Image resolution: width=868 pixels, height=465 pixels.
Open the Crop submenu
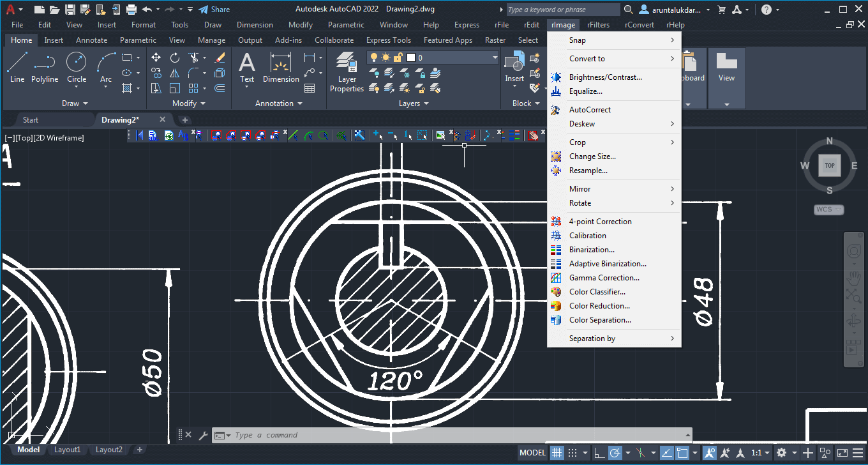614,142
